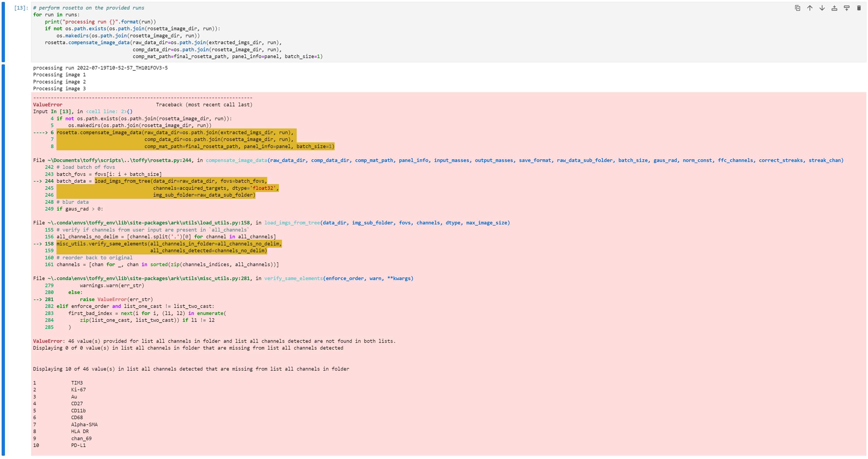The width and height of the screenshot is (868, 459).
Task: Click compensate_image_data function name in traceback
Action: [x=236, y=160]
